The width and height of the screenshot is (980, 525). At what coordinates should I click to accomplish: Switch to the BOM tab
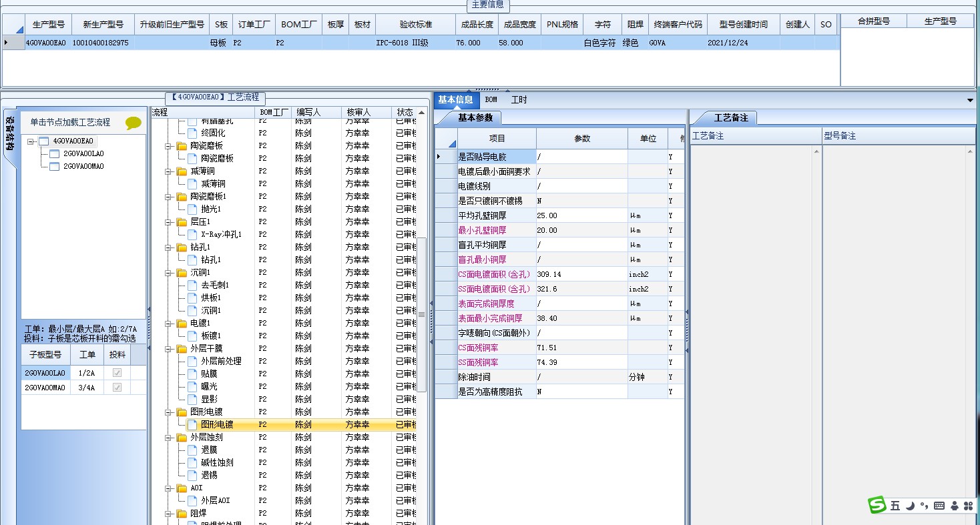tap(491, 100)
